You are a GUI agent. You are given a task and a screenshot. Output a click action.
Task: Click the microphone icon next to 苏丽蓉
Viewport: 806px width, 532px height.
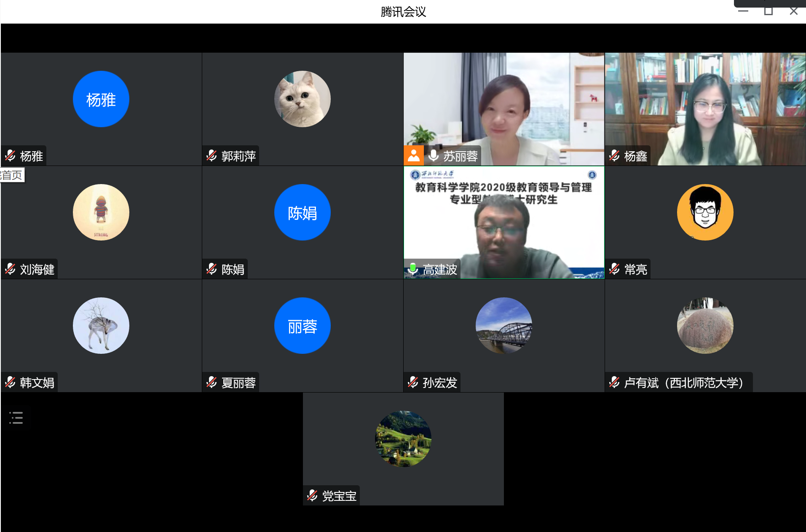433,156
